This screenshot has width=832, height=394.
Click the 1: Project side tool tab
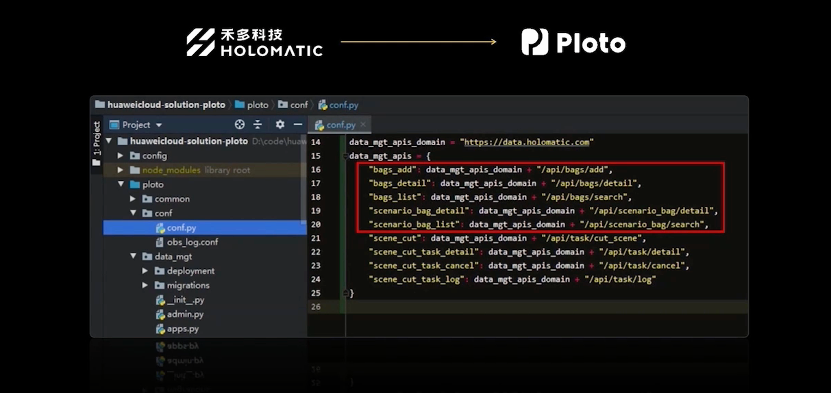pyautogui.click(x=97, y=143)
